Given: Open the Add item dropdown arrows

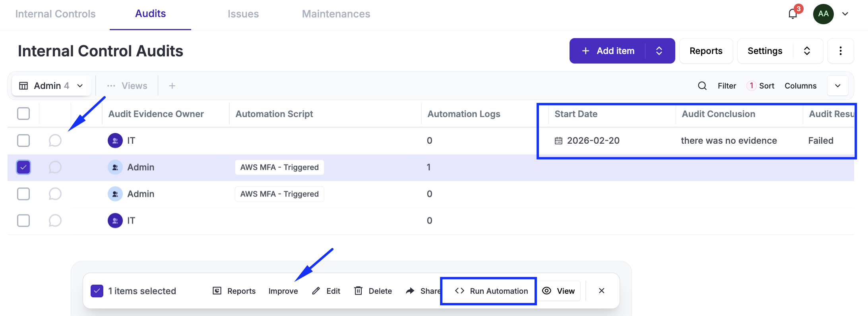Looking at the screenshot, I should pyautogui.click(x=659, y=51).
